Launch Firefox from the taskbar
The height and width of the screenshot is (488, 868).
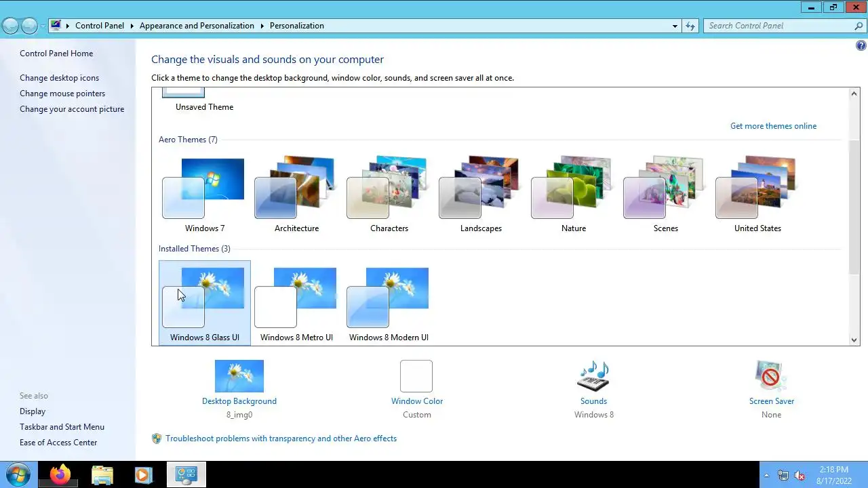click(60, 474)
